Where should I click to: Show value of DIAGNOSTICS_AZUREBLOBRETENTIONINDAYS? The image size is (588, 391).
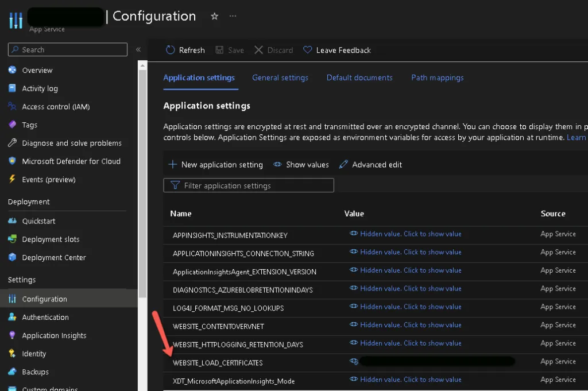click(x=405, y=288)
